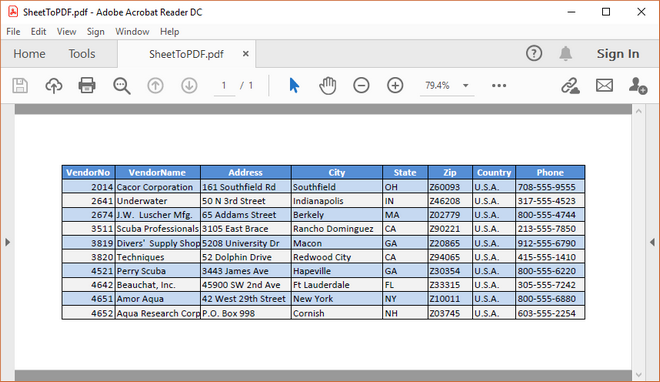Screen dimensions: 660x382
Task: Switch to the Hand pan tool
Action: 327,85
